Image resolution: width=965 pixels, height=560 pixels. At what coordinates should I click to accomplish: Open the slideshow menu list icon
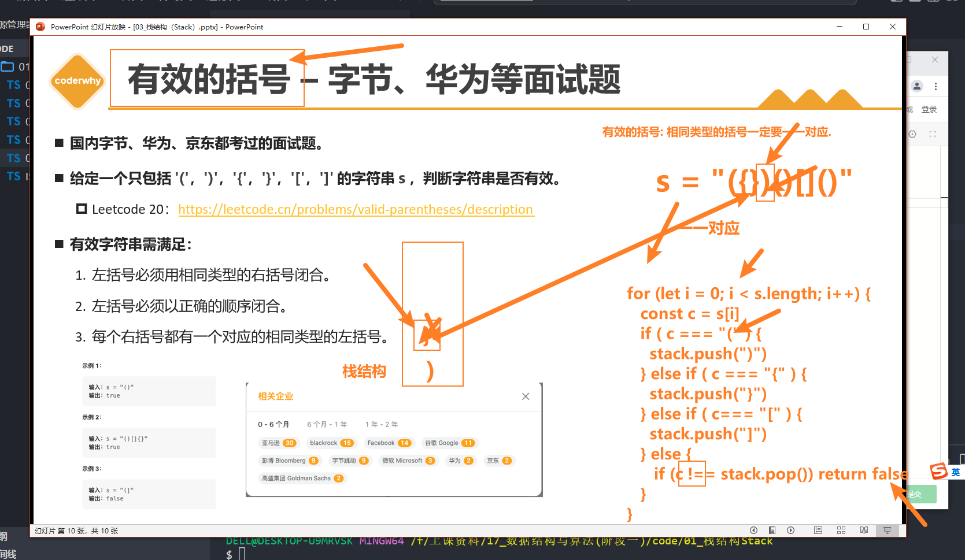(772, 530)
